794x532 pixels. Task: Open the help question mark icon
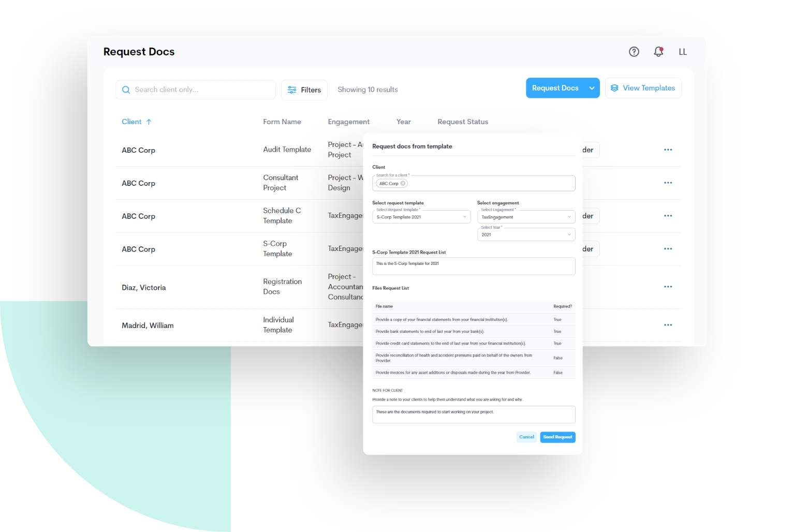634,52
